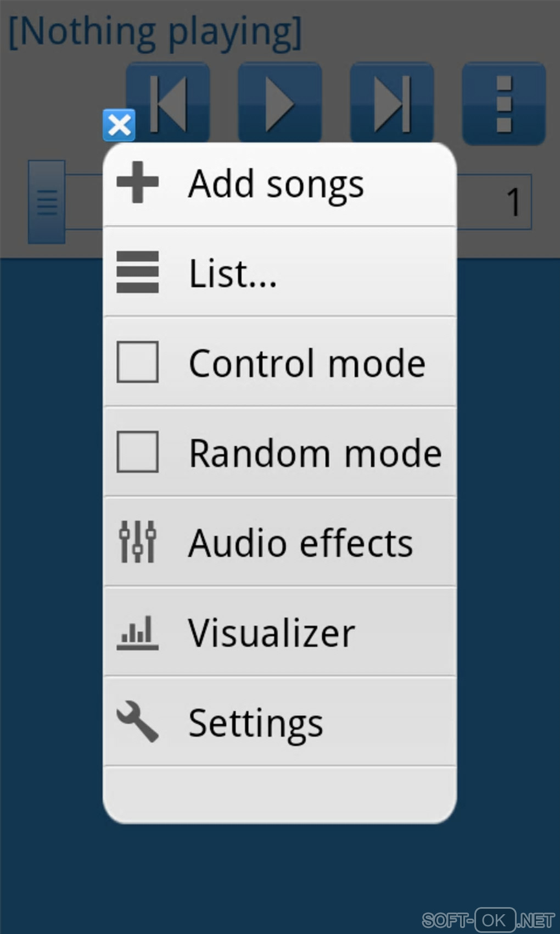Viewport: 560px width, 934px height.
Task: Click the plus icon for adding songs
Action: [137, 182]
